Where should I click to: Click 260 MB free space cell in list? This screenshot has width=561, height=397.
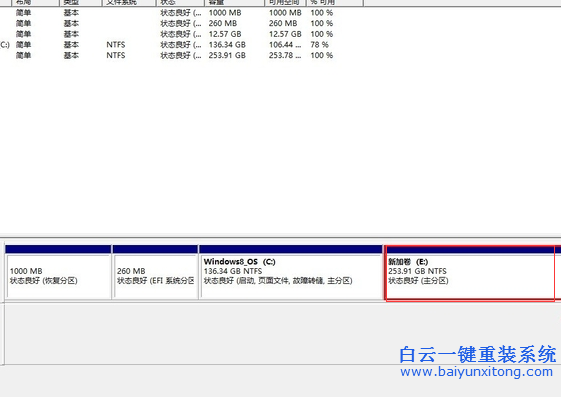coord(283,23)
